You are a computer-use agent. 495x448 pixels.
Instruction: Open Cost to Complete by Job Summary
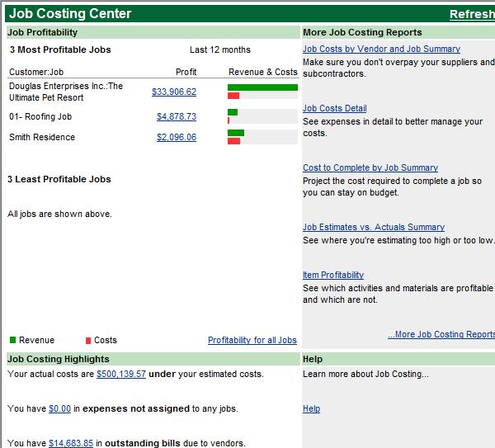click(x=370, y=168)
